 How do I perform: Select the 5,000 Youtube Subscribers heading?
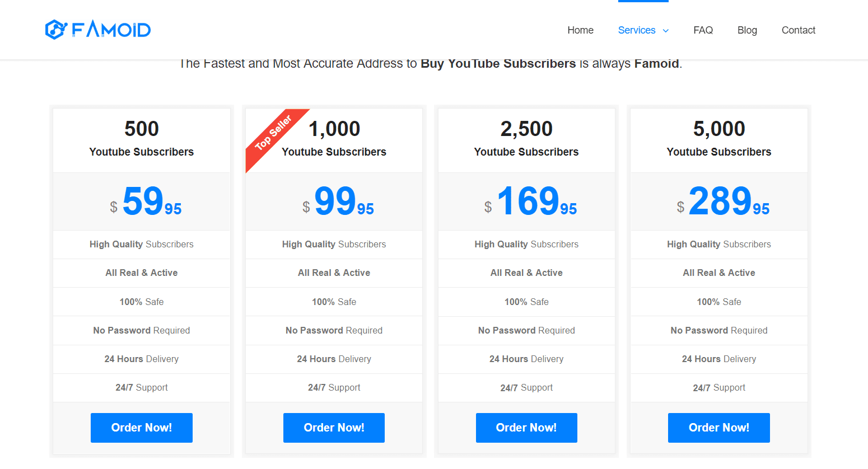click(x=719, y=139)
